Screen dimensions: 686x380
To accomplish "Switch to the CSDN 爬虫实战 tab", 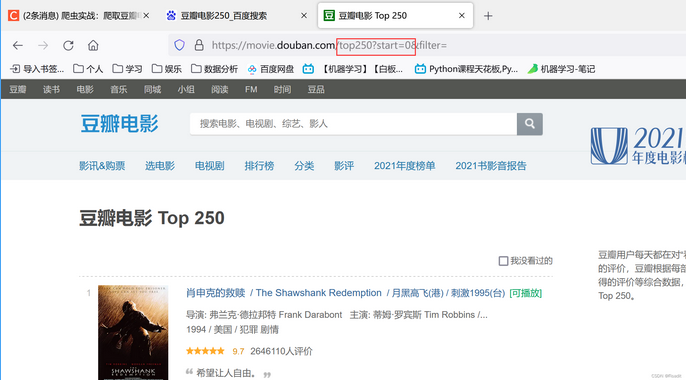I will (x=79, y=16).
